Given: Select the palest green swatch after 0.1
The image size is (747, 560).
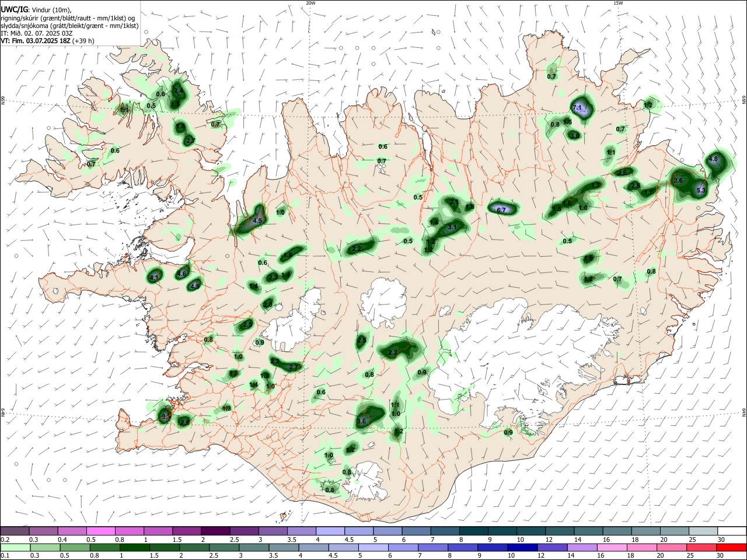Looking at the screenshot, I should pos(15,547).
